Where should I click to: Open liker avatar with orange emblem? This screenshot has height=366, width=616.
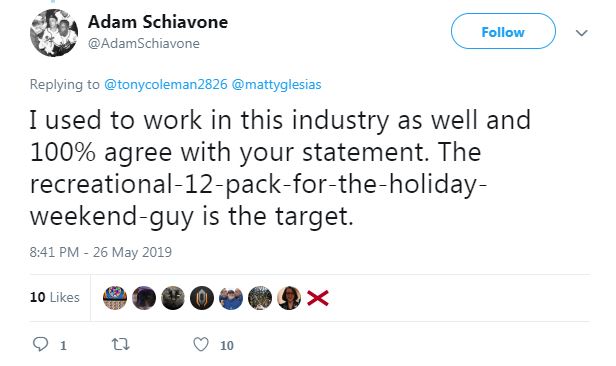click(x=202, y=298)
